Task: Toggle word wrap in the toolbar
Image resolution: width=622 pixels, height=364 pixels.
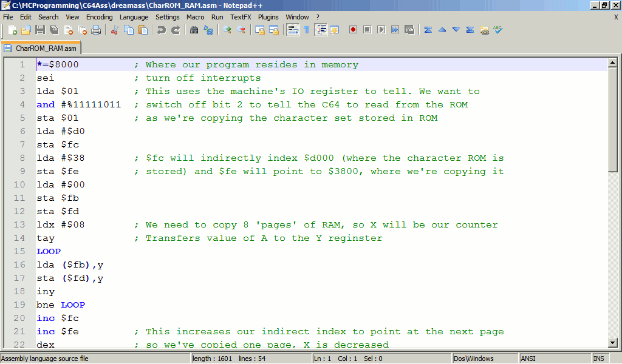Action: pos(293,30)
